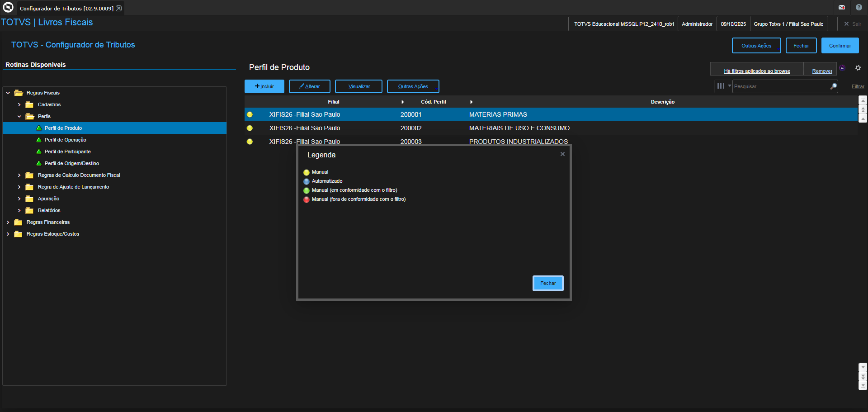Click the TOTVS logo icon in title bar
Screen dimensions: 868x412
(x=8, y=8)
